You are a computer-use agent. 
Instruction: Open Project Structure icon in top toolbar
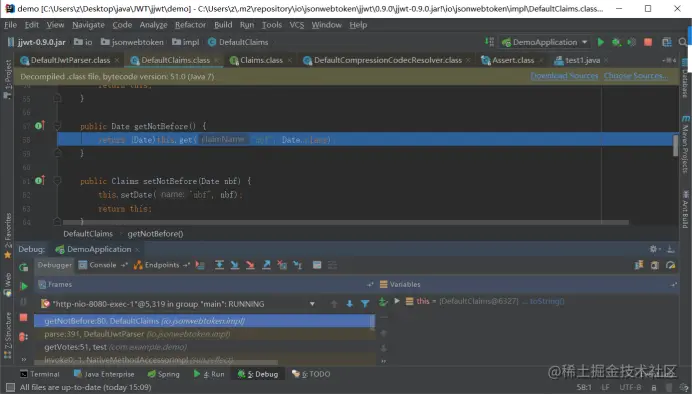(667, 42)
